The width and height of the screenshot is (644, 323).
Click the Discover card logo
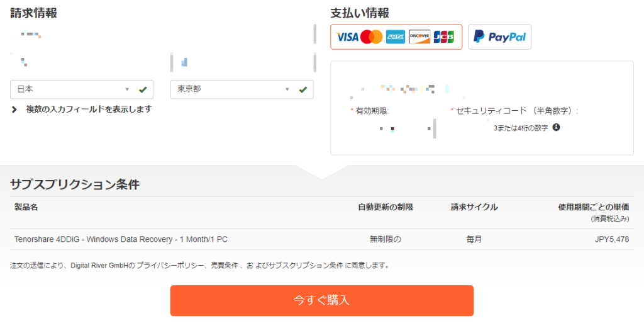coord(419,37)
